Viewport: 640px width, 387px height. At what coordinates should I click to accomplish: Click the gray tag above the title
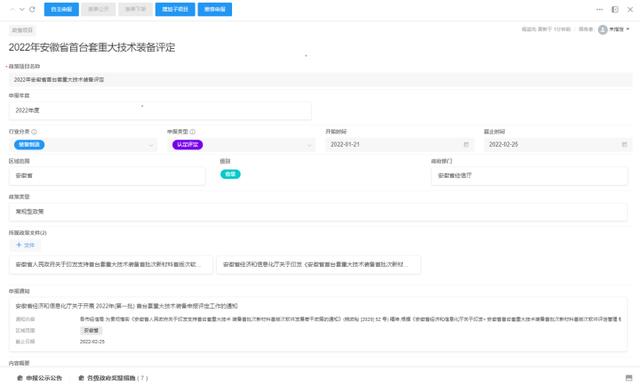[x=22, y=30]
